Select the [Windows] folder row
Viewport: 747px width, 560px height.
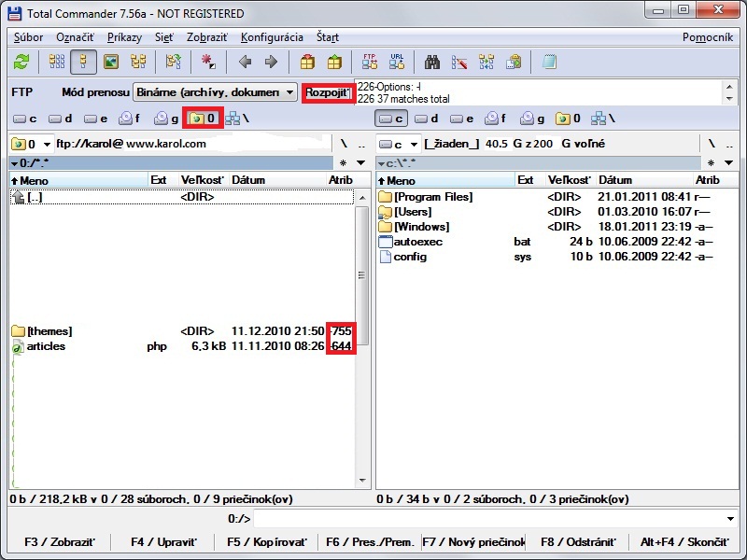coord(557,227)
